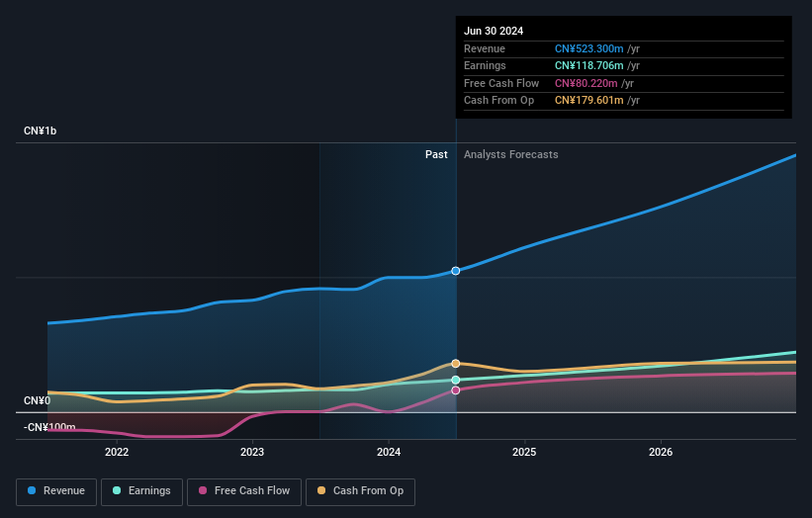Select the Free Cash Flow data point marker

point(456,390)
